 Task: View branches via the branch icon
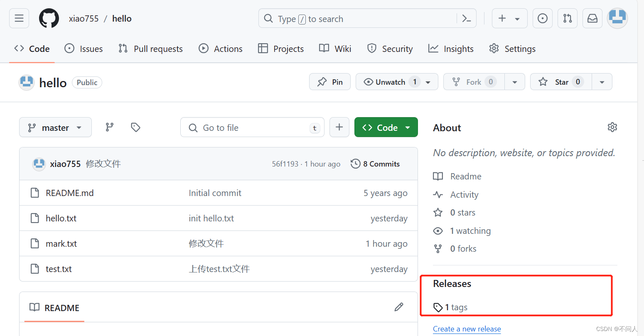[110, 127]
